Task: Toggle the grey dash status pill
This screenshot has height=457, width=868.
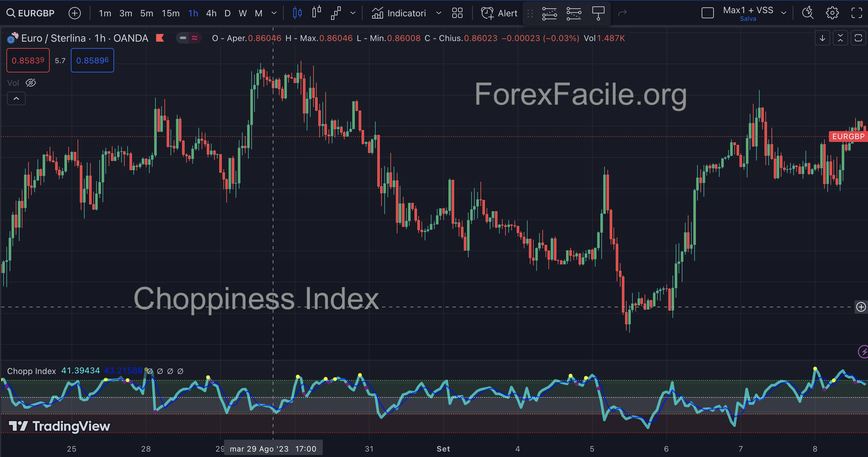Action: coord(183,38)
